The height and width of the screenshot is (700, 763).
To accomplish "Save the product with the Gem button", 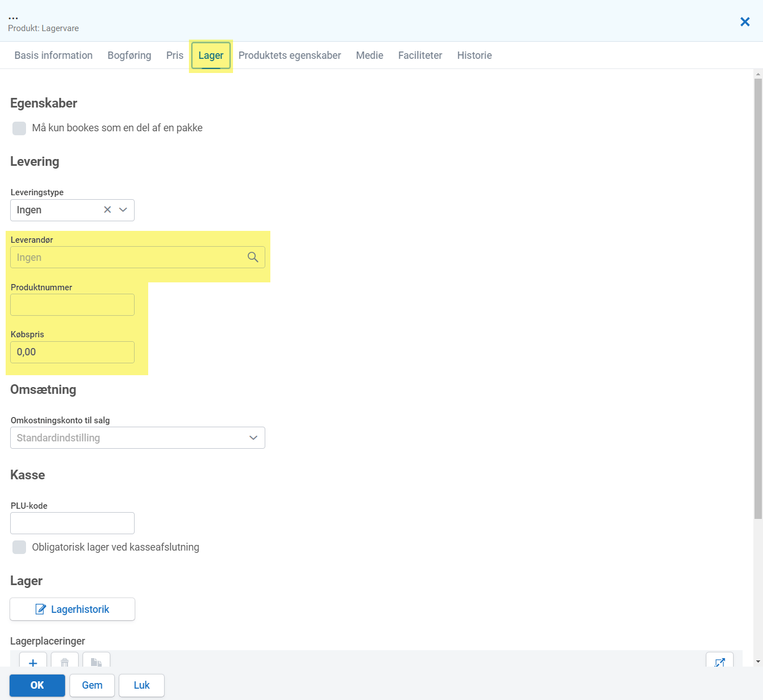I will pos(92,685).
